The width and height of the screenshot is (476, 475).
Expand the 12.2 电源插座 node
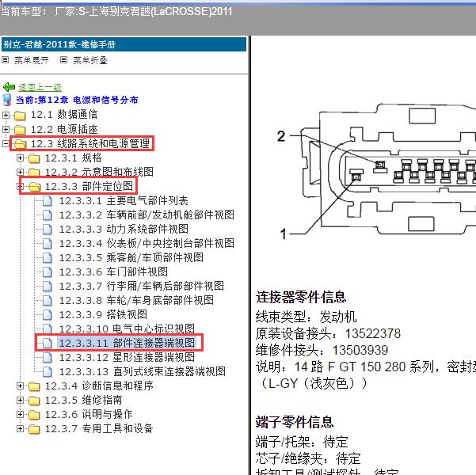pyautogui.click(x=6, y=129)
